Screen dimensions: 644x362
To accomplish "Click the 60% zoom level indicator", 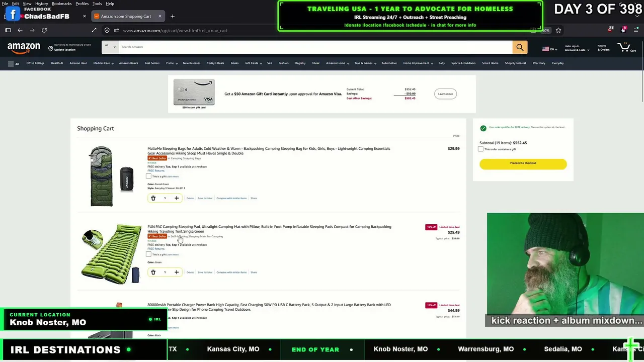I will click(545, 31).
